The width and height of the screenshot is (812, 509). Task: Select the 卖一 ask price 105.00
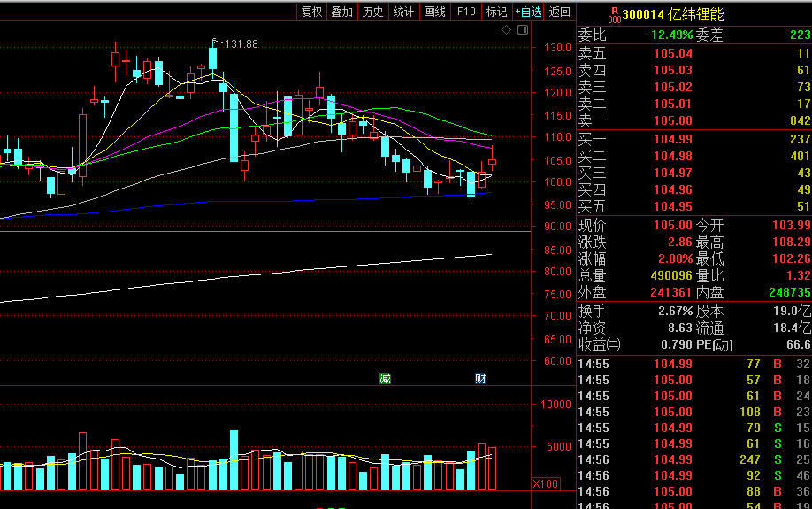[673, 120]
